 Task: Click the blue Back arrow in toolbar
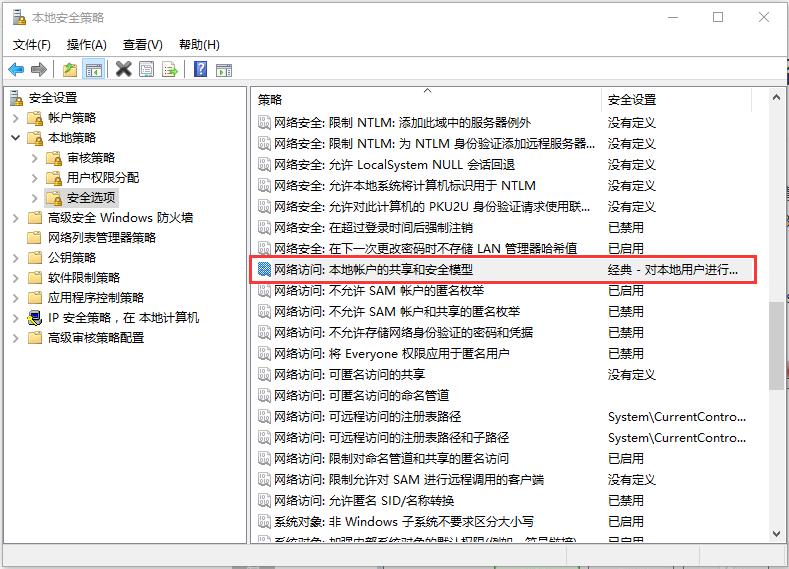16,69
